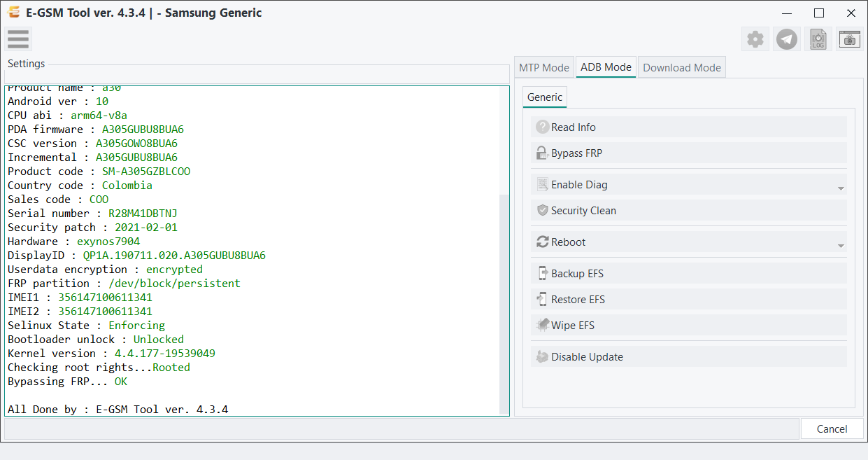Click the Android ver 10 line
Screen dimensions: 868x460
click(x=58, y=102)
